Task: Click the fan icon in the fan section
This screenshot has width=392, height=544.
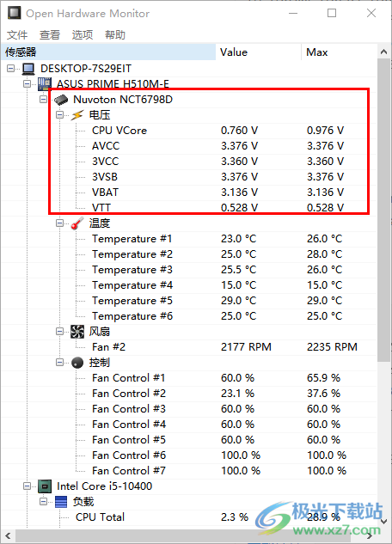Action: coord(77,332)
